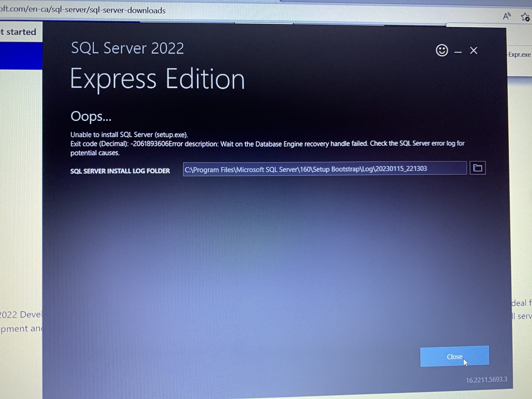Click the version number 16.2211.5693.3
The image size is (532, 399).
486,380
